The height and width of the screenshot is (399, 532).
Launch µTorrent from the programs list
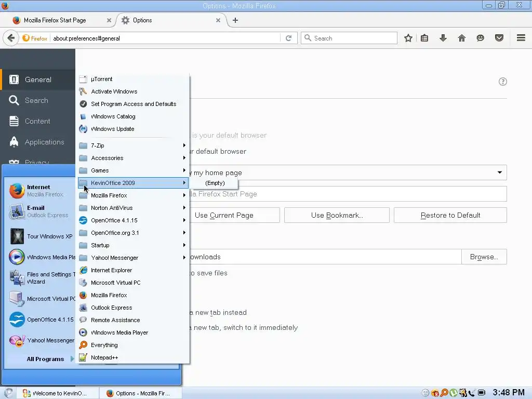coord(133,79)
